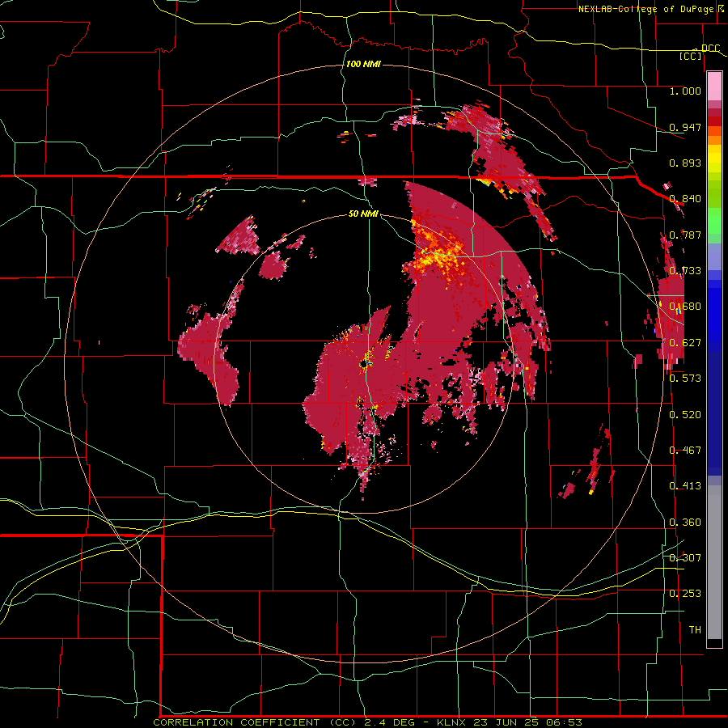Click the 0.627 scale value
This screenshot has width=728, height=728.
click(685, 343)
